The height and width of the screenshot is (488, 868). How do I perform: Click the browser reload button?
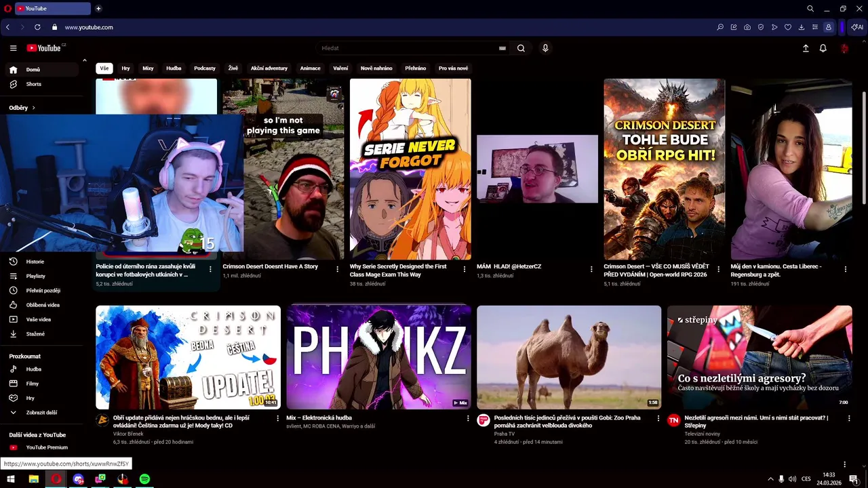37,27
